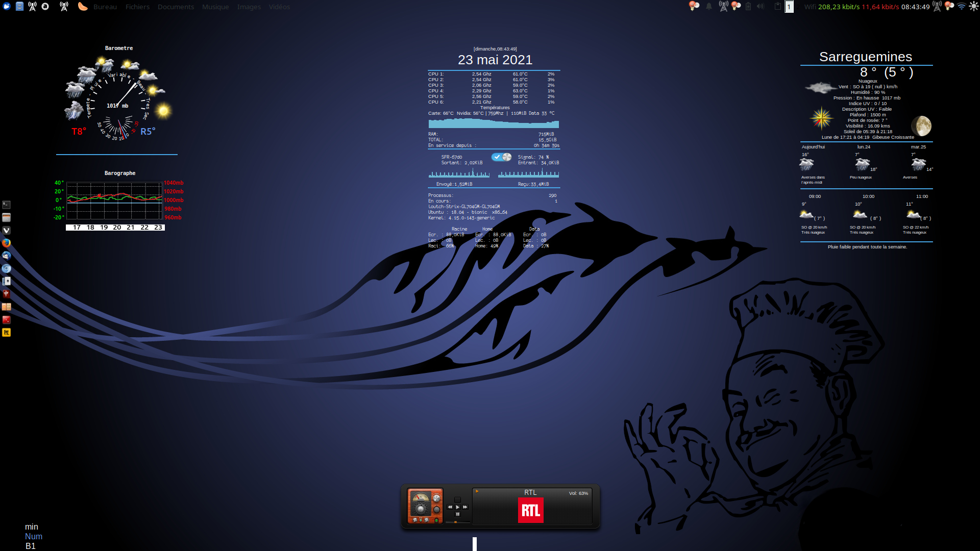The height and width of the screenshot is (551, 980).
Task: Click the vintage tuner image in radio player
Action: (x=425, y=506)
